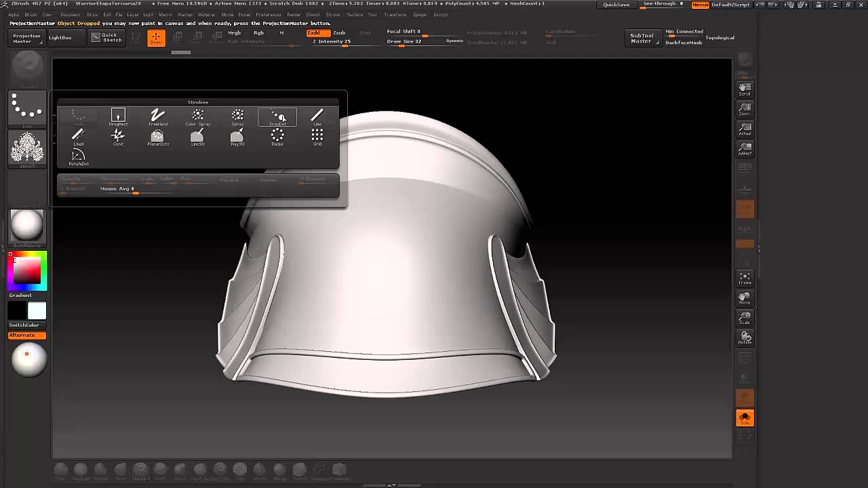Pick a color in the color picker
This screenshot has height=488, width=868.
click(x=27, y=270)
